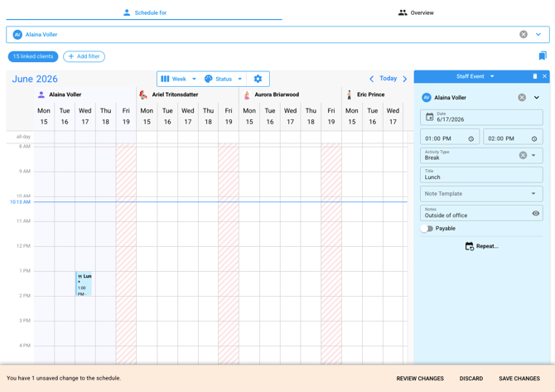Click the Repeat... button

(481, 246)
